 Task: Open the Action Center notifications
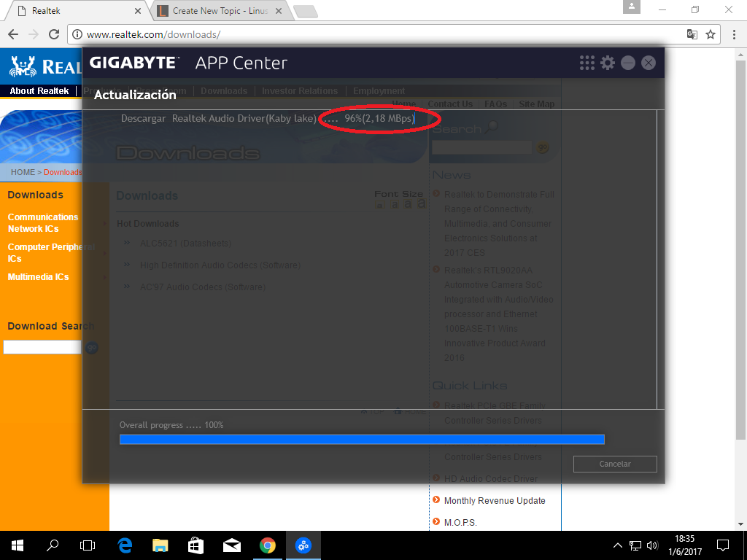(723, 545)
